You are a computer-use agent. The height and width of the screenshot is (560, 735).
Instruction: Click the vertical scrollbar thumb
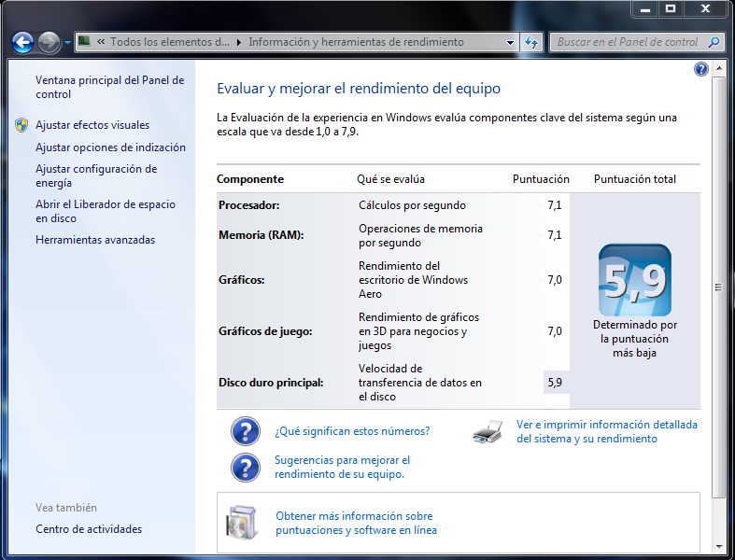(718, 287)
